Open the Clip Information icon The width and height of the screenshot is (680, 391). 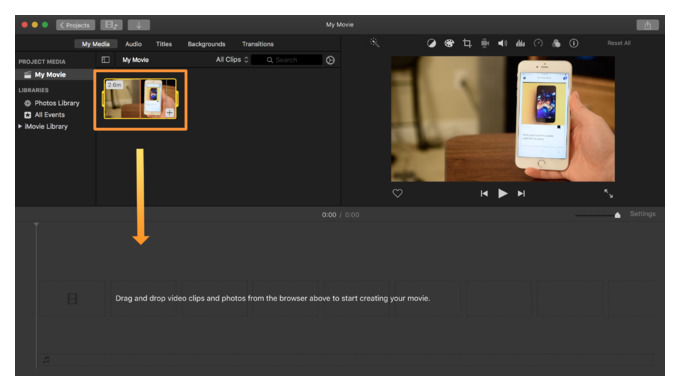pos(574,43)
